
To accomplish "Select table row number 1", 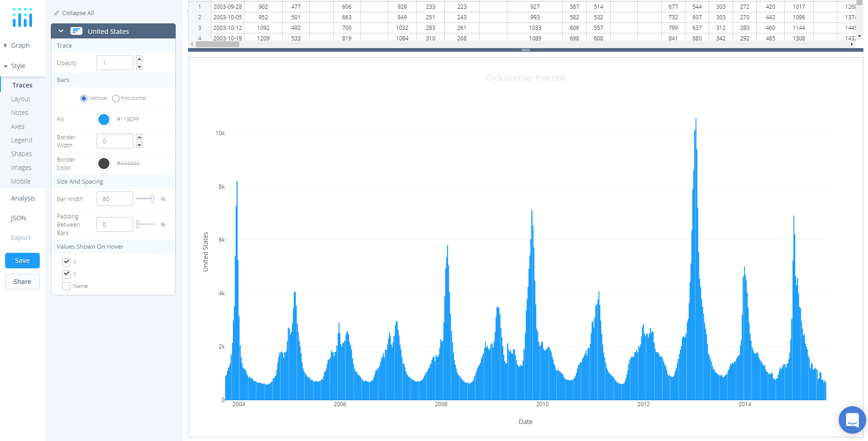I will click(x=199, y=6).
